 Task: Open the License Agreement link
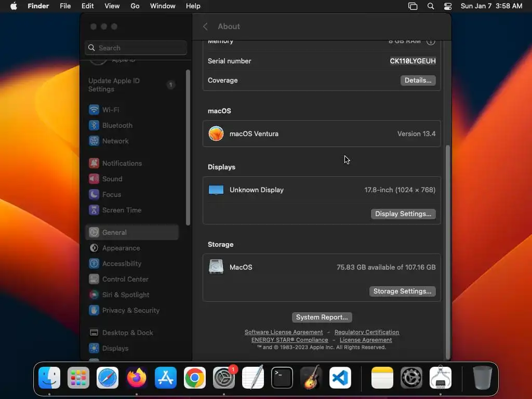366,340
